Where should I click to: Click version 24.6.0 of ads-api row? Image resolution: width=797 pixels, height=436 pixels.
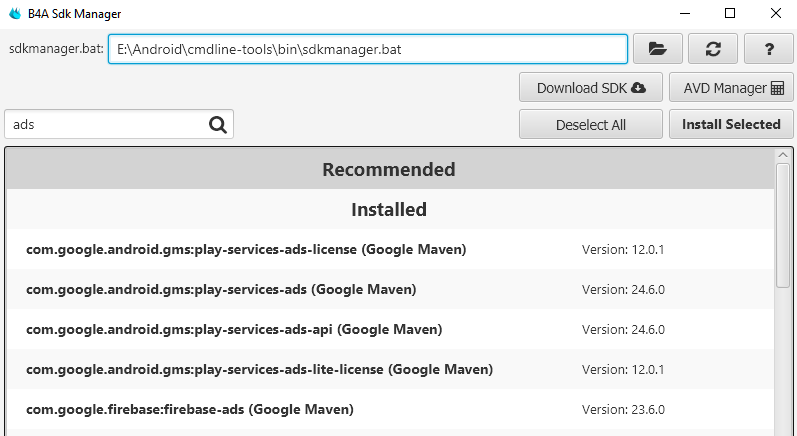point(623,330)
